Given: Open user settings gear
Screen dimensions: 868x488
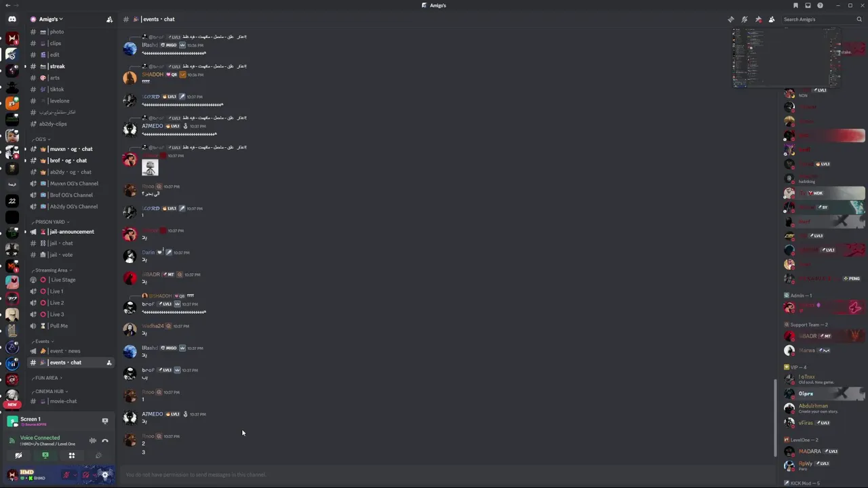Looking at the screenshot, I should click(x=105, y=475).
